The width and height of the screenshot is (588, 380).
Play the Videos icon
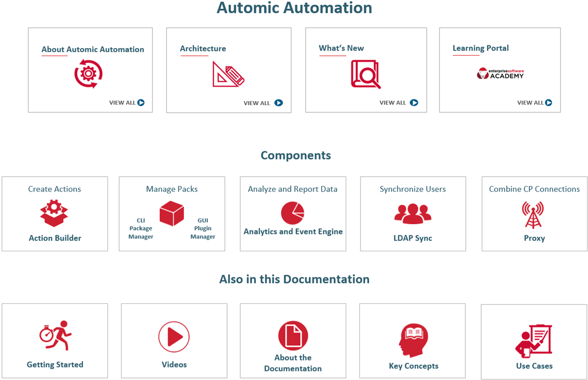174,337
